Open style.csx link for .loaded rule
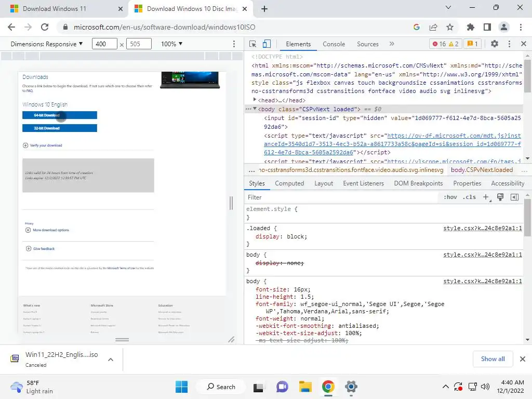This screenshot has width=532, height=399. click(x=483, y=229)
